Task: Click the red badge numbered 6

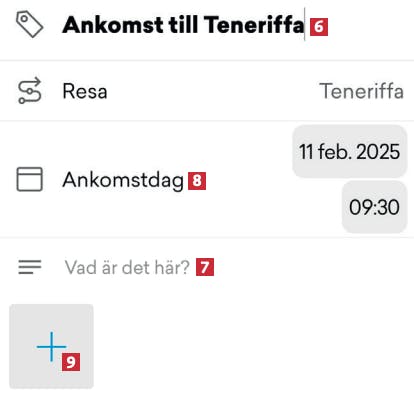Action: click(x=319, y=27)
